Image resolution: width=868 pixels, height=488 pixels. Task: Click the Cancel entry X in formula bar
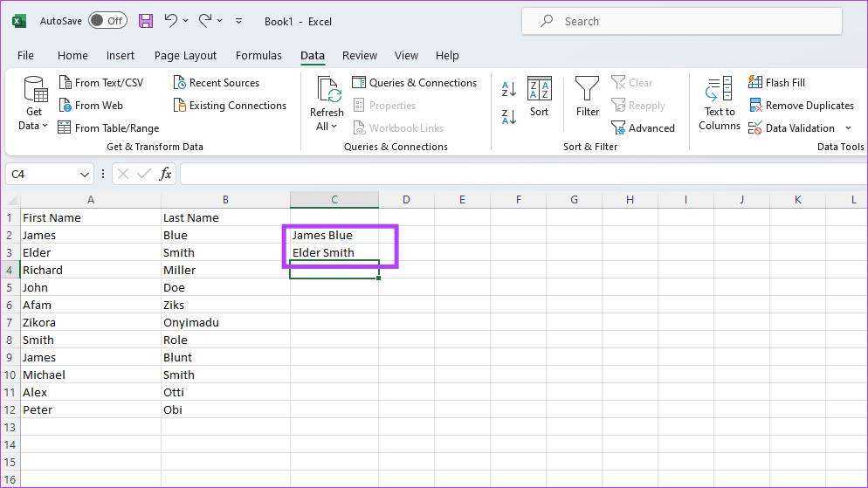pyautogui.click(x=123, y=175)
